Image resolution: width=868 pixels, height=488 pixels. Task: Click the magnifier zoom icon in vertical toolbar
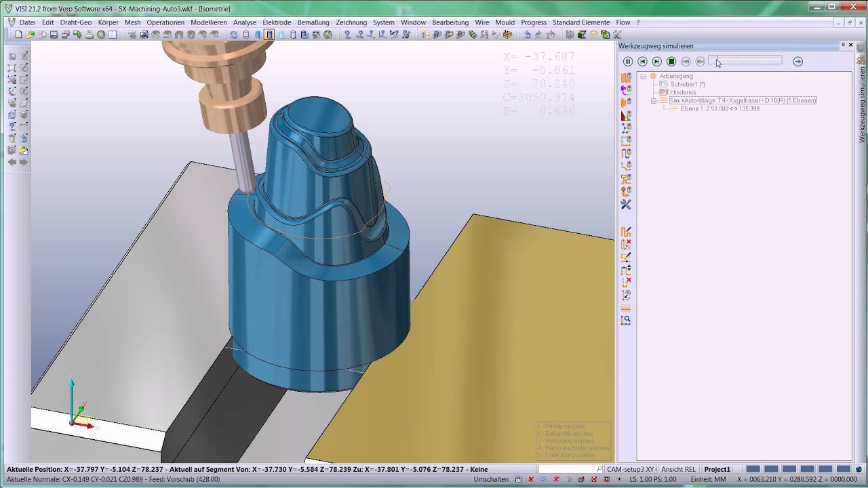(626, 320)
